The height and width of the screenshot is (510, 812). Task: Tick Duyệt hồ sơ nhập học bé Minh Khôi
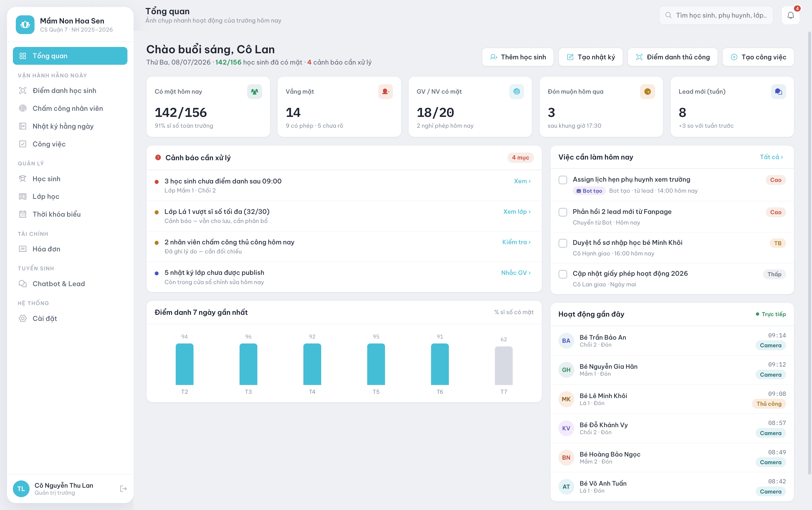563,243
